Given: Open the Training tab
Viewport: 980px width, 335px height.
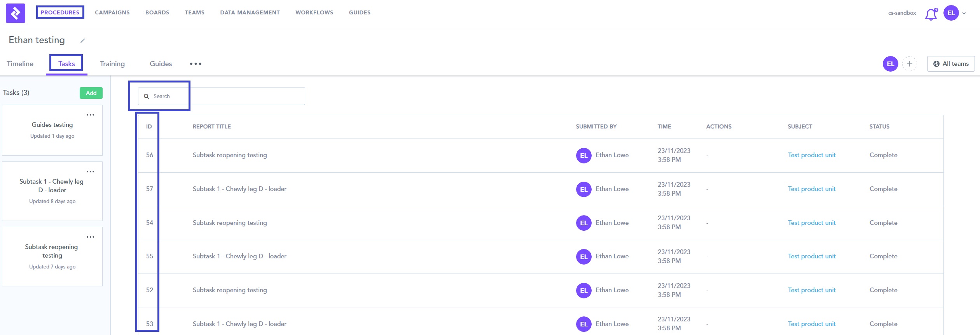Looking at the screenshot, I should [x=112, y=64].
